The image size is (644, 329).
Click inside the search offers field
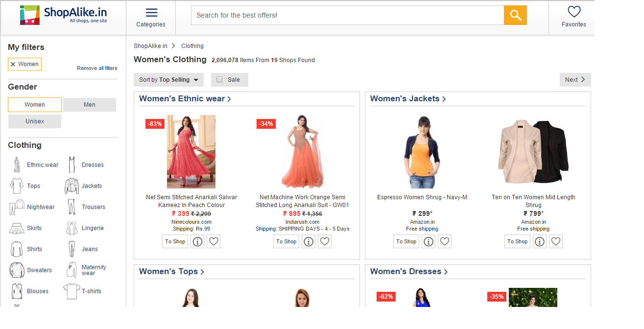[343, 15]
